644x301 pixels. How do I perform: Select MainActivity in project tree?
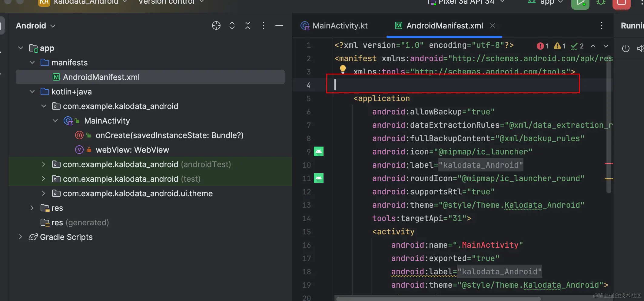pos(107,121)
